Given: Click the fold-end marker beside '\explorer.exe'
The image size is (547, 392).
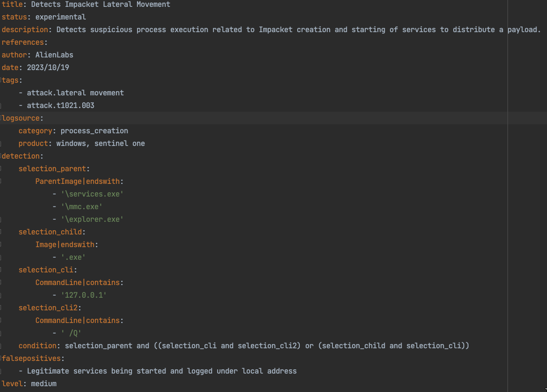Looking at the screenshot, I should click(2, 219).
